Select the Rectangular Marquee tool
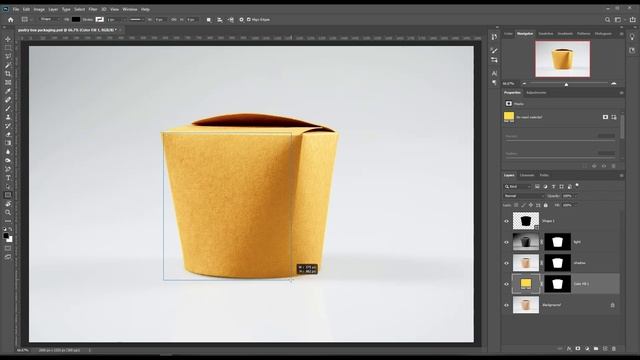Image resolution: width=640 pixels, height=360 pixels. coord(8,48)
